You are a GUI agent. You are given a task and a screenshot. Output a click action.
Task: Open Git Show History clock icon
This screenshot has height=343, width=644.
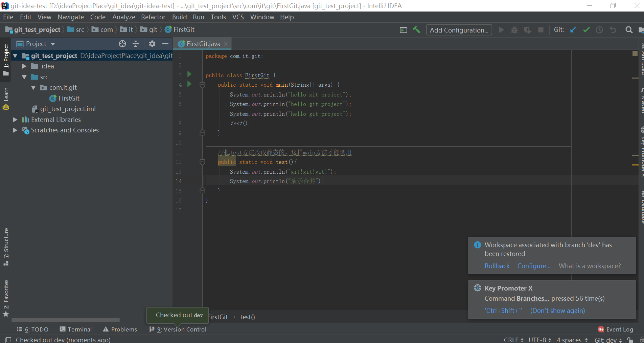(599, 30)
